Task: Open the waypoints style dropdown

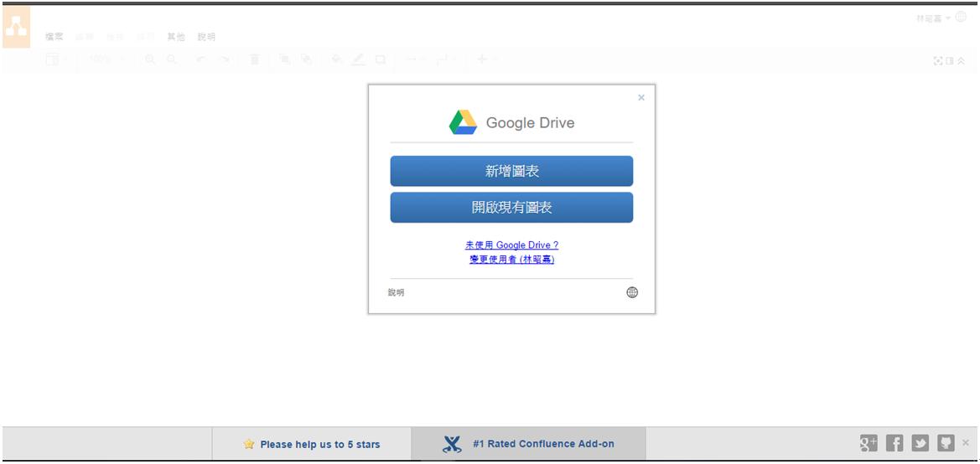Action: point(446,59)
